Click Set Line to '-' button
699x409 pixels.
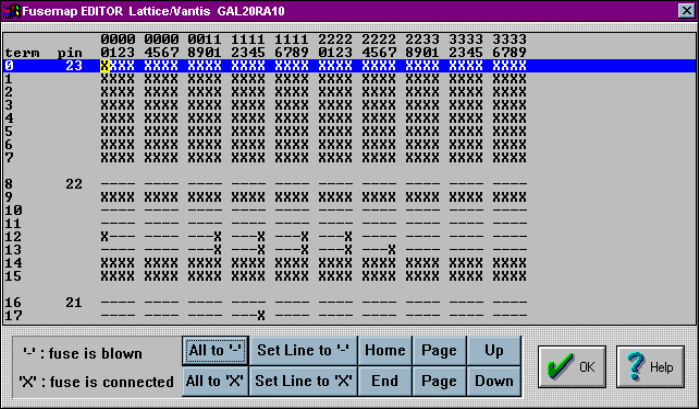[303, 351]
